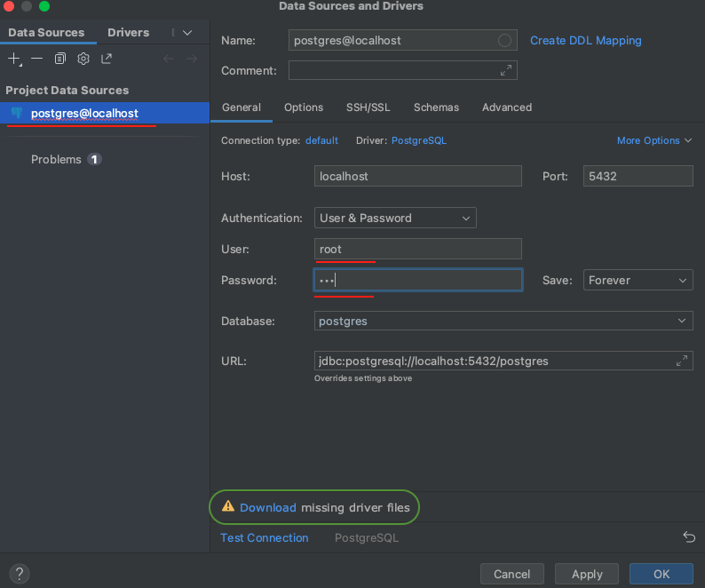This screenshot has height=588, width=705.
Task: Pick color circle in Name field
Action: pyautogui.click(x=504, y=41)
